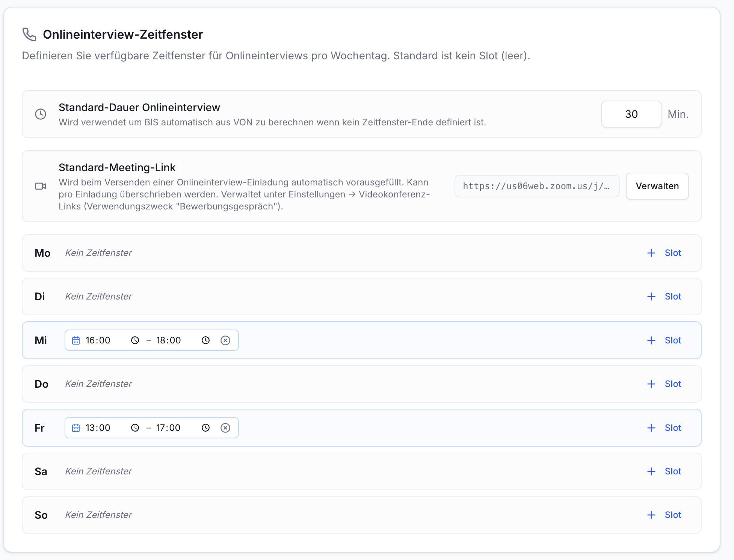Screen dimensions: 734x560
Task: Add a slot for Mo
Action: [x=664, y=253]
